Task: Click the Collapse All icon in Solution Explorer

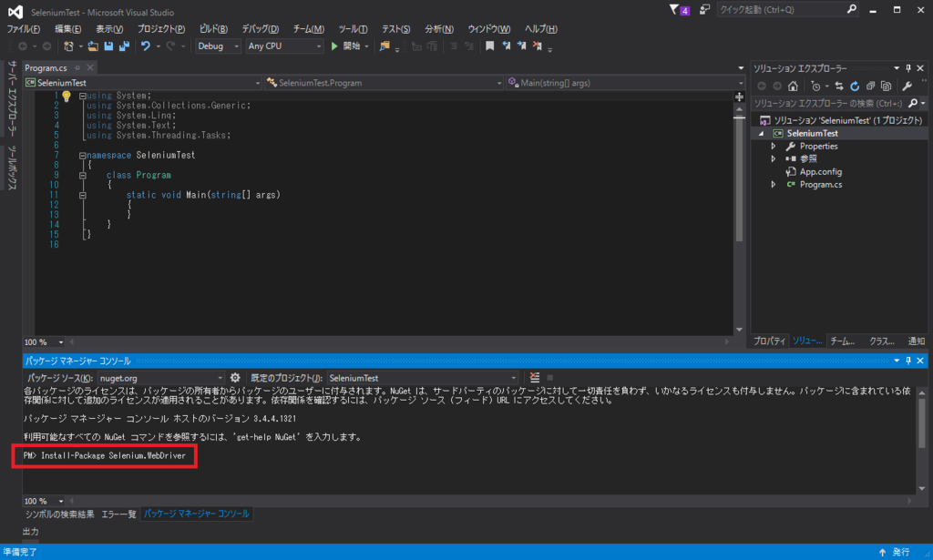Action: pos(870,87)
